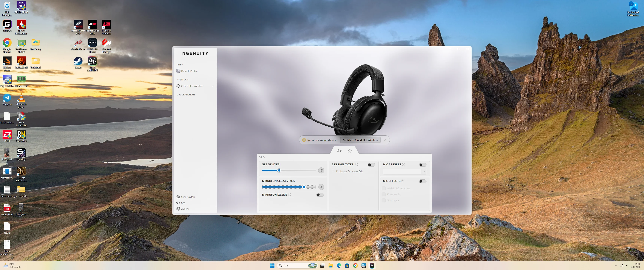This screenshot has height=270, width=644.
Task: Open Steam desktop shortcut
Action: 78,63
